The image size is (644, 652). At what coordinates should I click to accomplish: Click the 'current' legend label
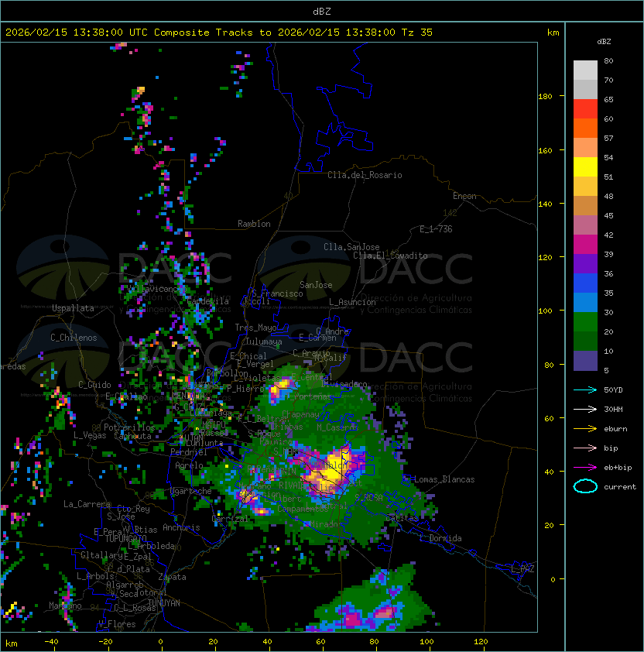(x=620, y=486)
